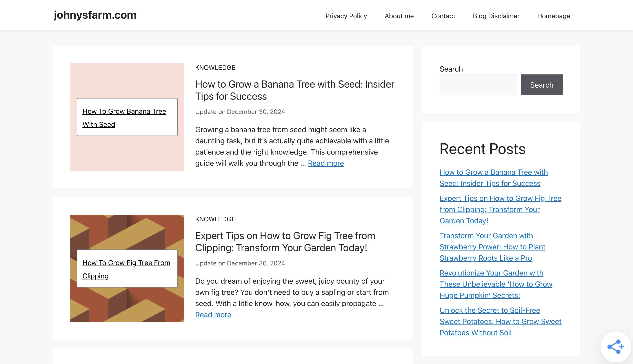The width and height of the screenshot is (633, 364).
Task: Go to the About me page
Action: pyautogui.click(x=399, y=16)
